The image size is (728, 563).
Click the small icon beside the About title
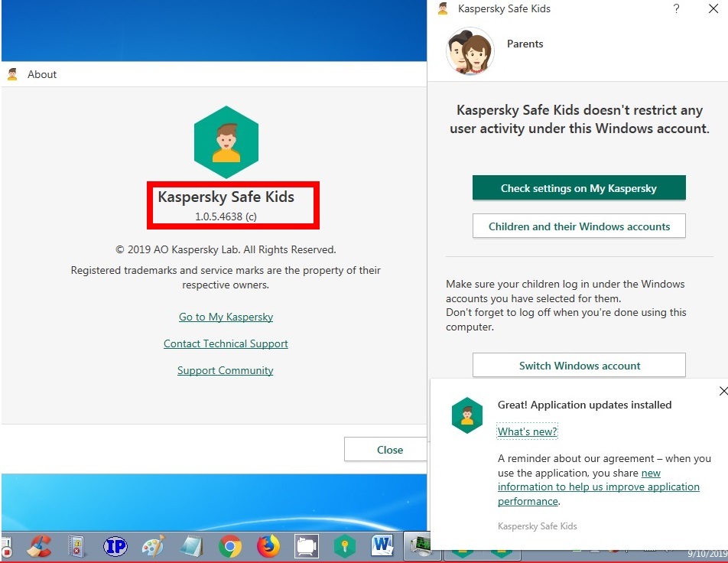(x=12, y=74)
